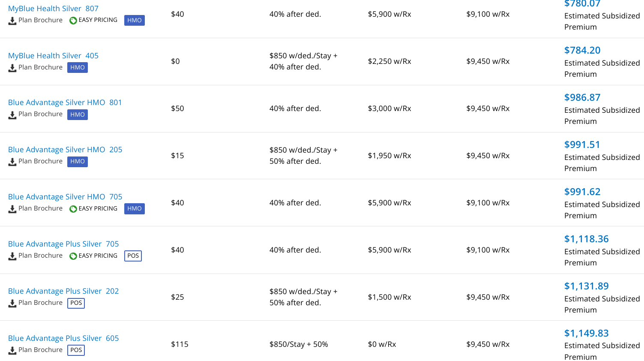644x361 pixels.
Task: Click the $991.51 estimated subsidized premium
Action: 582,144
